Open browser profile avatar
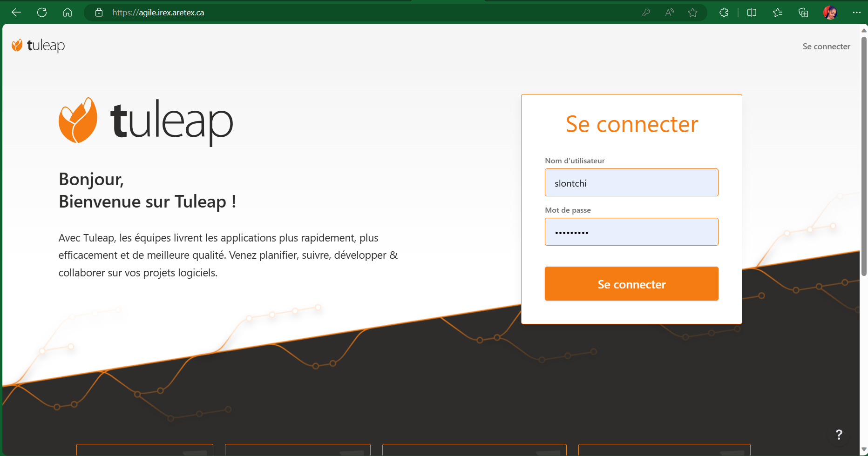The image size is (868, 456). tap(830, 13)
